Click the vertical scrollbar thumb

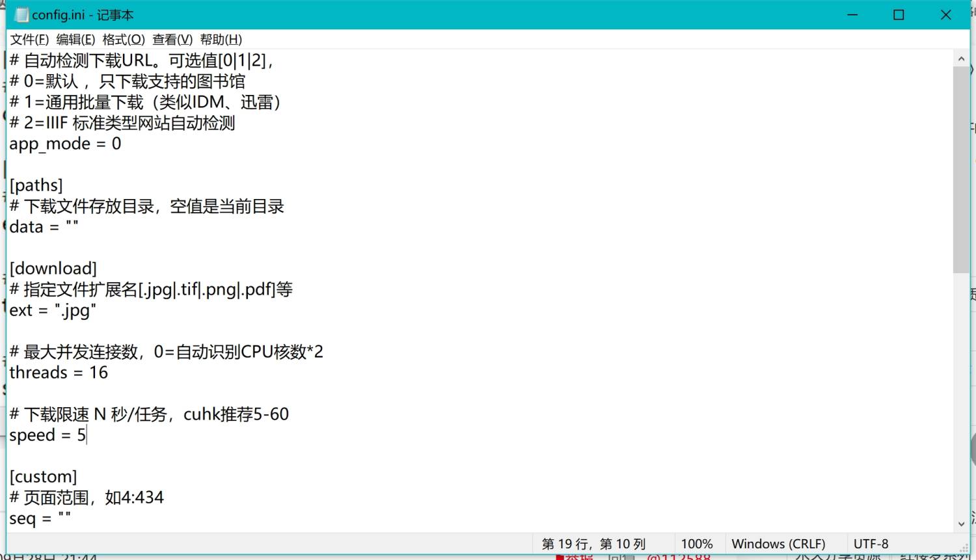click(x=961, y=169)
